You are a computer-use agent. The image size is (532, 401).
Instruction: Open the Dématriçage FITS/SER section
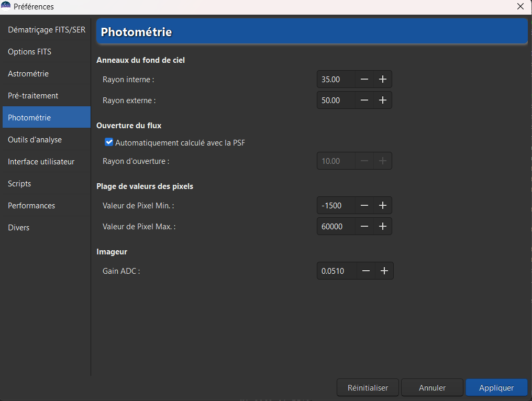pos(47,30)
